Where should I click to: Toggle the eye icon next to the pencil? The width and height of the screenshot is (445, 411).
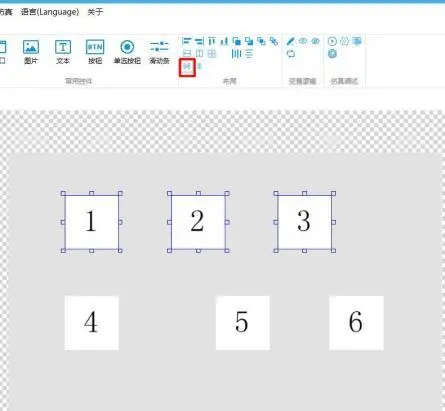pos(303,41)
